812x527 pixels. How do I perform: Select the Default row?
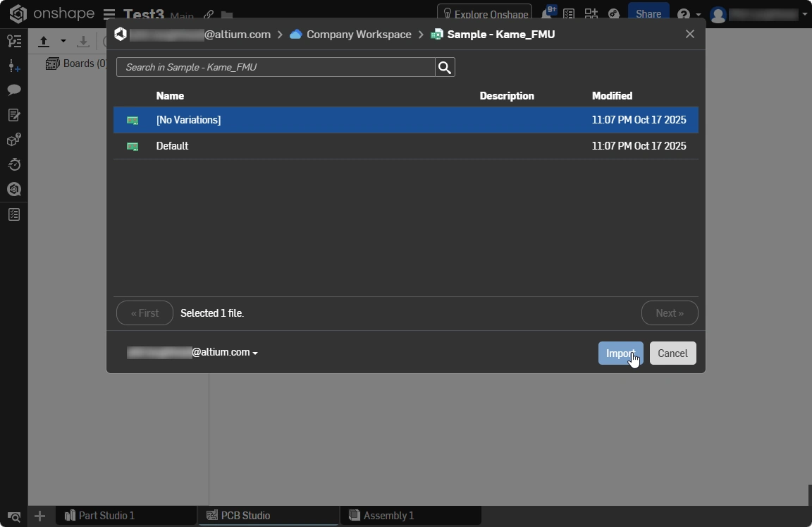click(406, 146)
